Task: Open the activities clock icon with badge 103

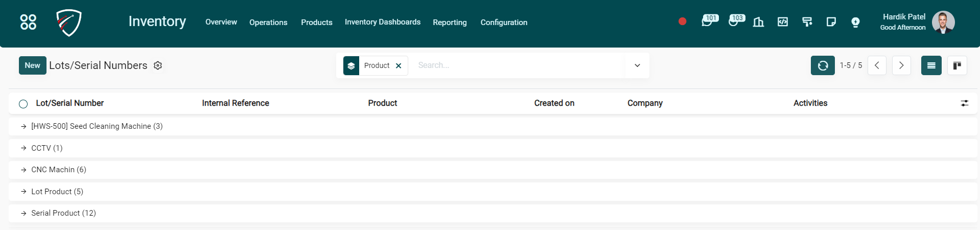Action: click(x=733, y=22)
